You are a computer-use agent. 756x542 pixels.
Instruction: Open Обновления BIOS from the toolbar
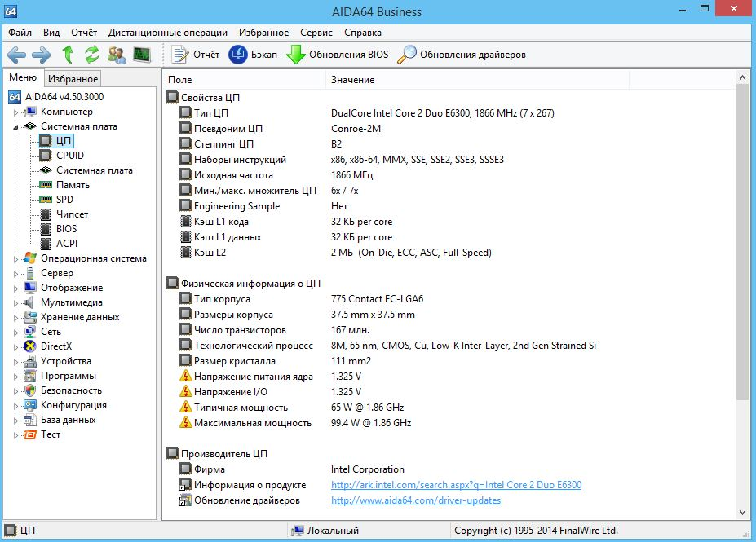(x=338, y=55)
